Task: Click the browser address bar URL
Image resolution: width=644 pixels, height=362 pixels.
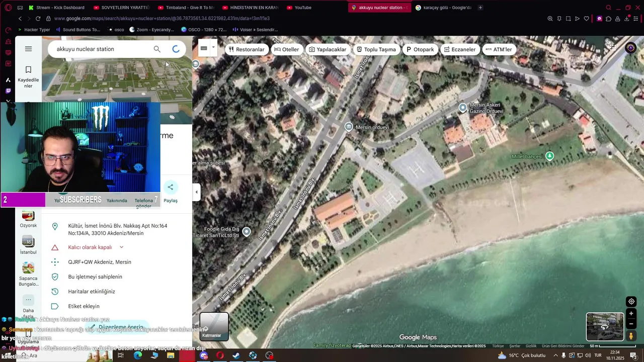Action: [x=162, y=19]
